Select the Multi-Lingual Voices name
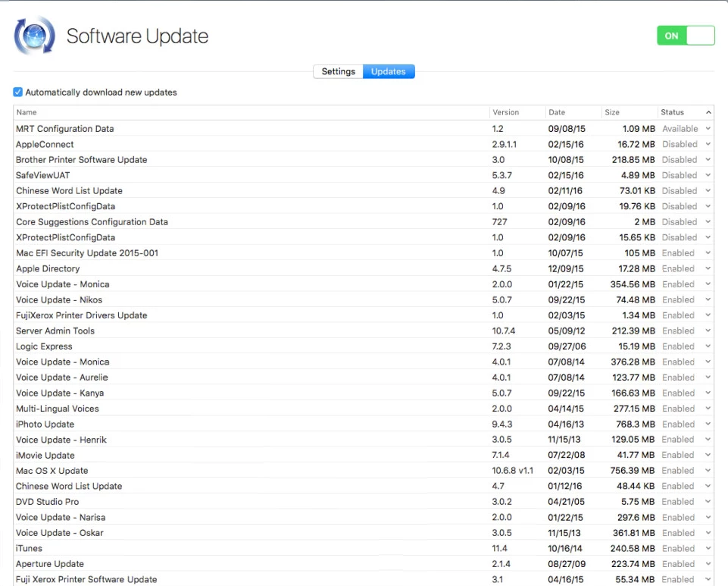The image size is (728, 586). 58,409
